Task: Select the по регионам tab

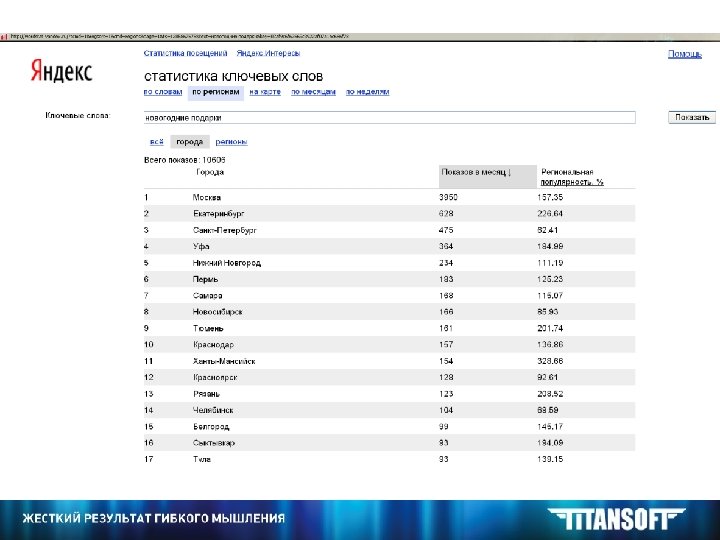Action: 216,92
